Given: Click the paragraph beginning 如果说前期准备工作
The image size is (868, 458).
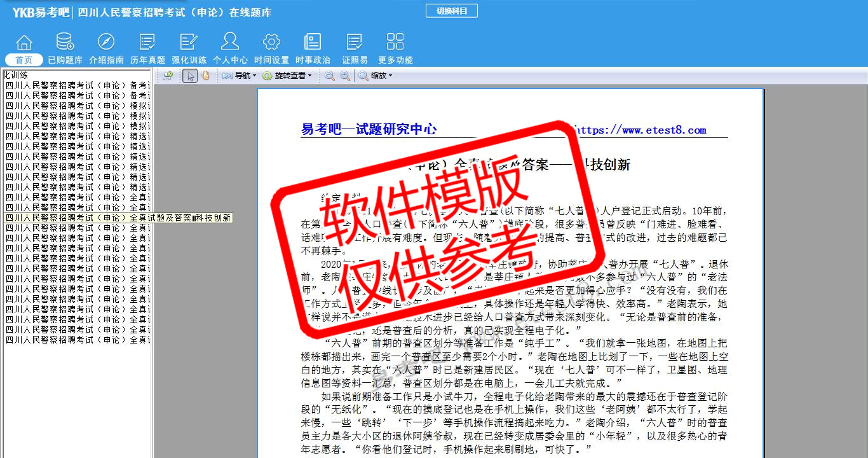Looking at the screenshot, I should click(x=514, y=423).
